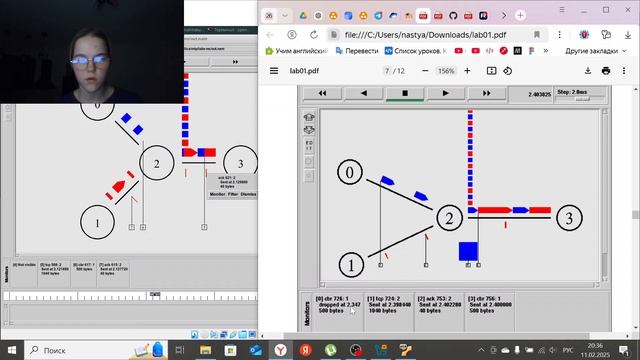The height and width of the screenshot is (360, 640).
Task: Open PDF viewer more actions menu
Action: click(624, 71)
